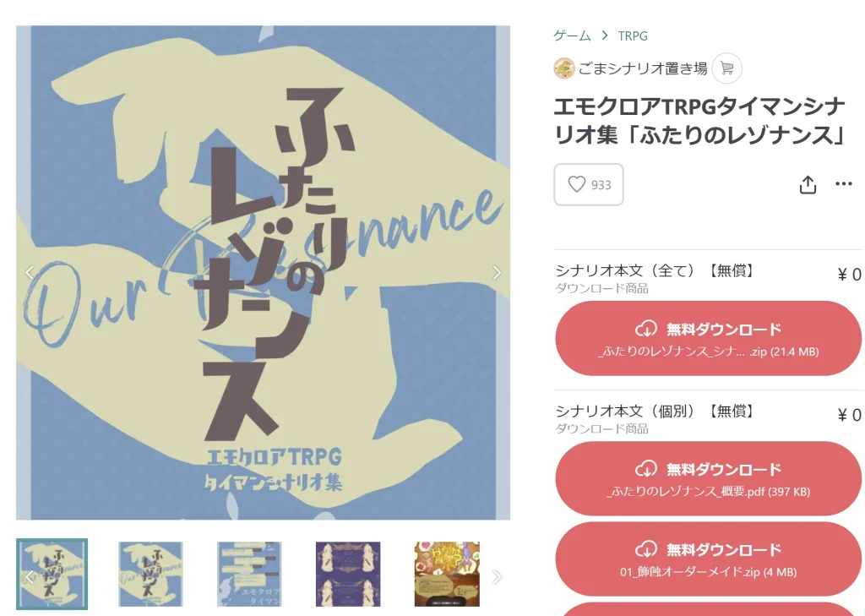Screen dimensions: 865x616
Task: Open the TRPG breadcrumb link
Action: pyautogui.click(x=632, y=35)
